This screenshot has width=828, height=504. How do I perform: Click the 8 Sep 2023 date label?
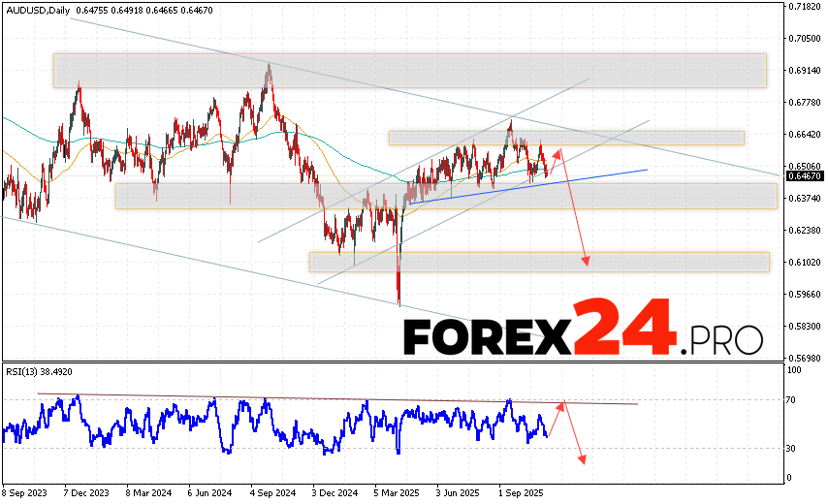pyautogui.click(x=26, y=492)
